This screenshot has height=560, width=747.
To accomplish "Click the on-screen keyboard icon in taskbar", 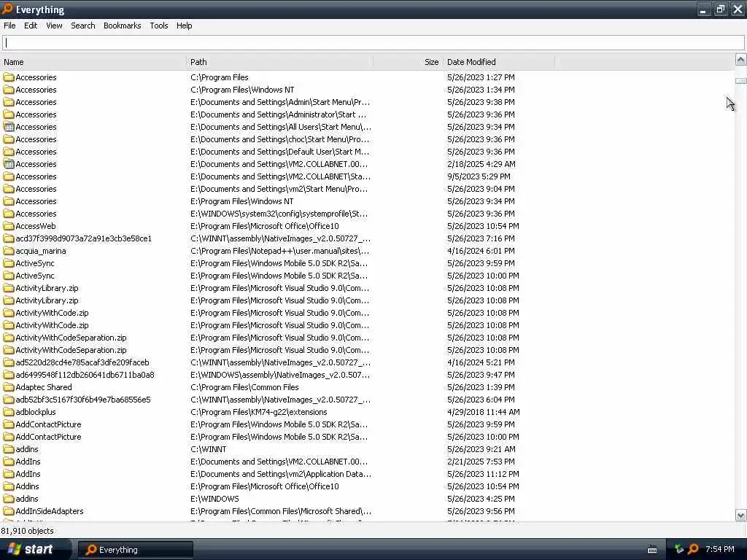I will pos(652,550).
